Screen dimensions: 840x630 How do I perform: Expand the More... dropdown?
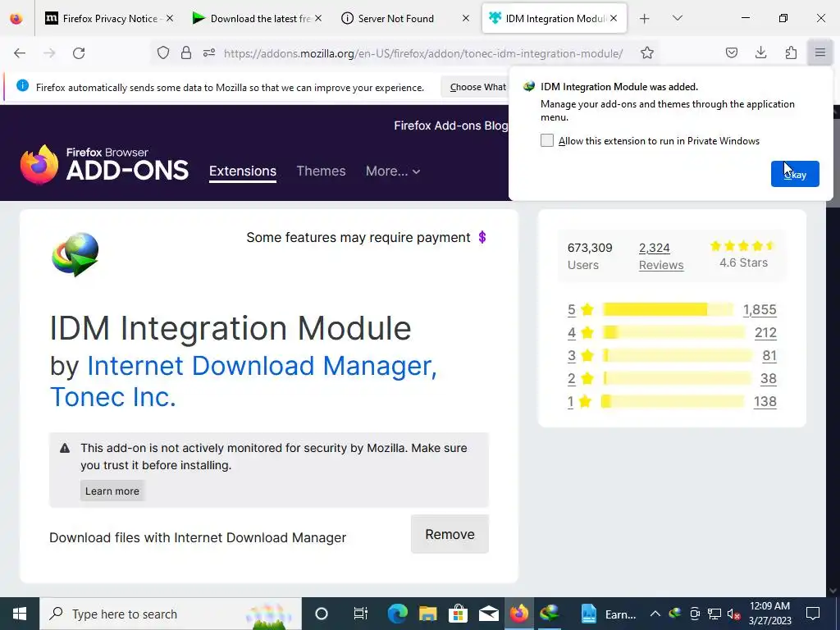393,171
